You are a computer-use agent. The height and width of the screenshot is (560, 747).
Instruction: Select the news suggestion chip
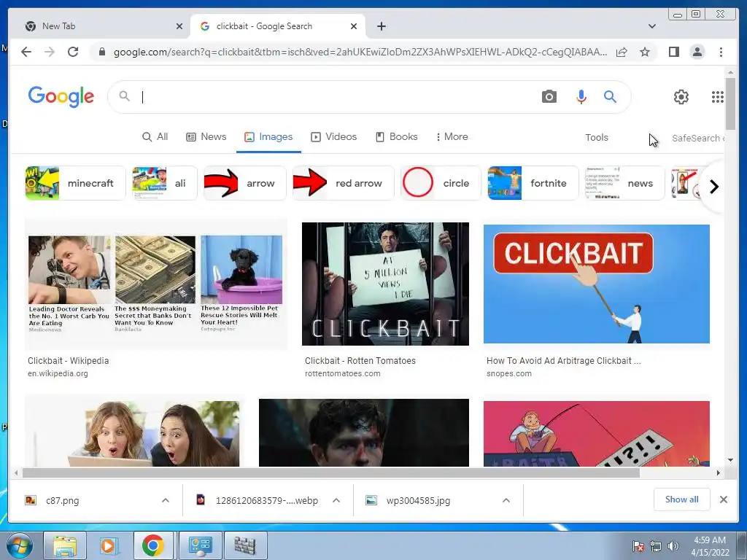(x=624, y=183)
